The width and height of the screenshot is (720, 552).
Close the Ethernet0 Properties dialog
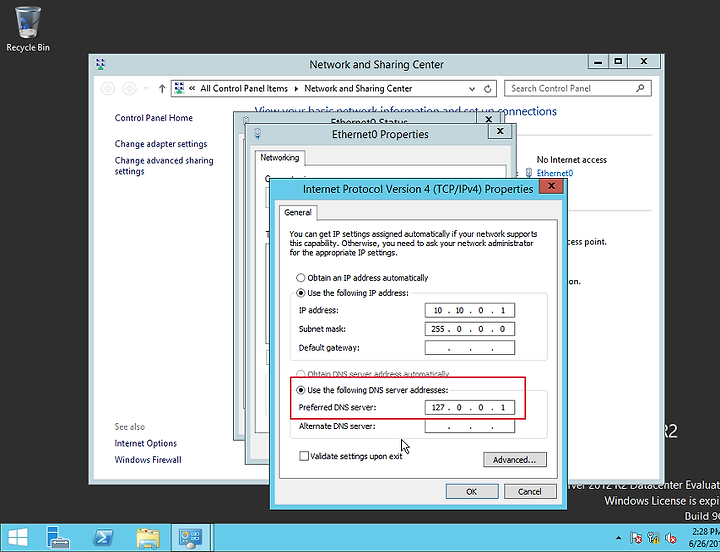click(x=500, y=131)
